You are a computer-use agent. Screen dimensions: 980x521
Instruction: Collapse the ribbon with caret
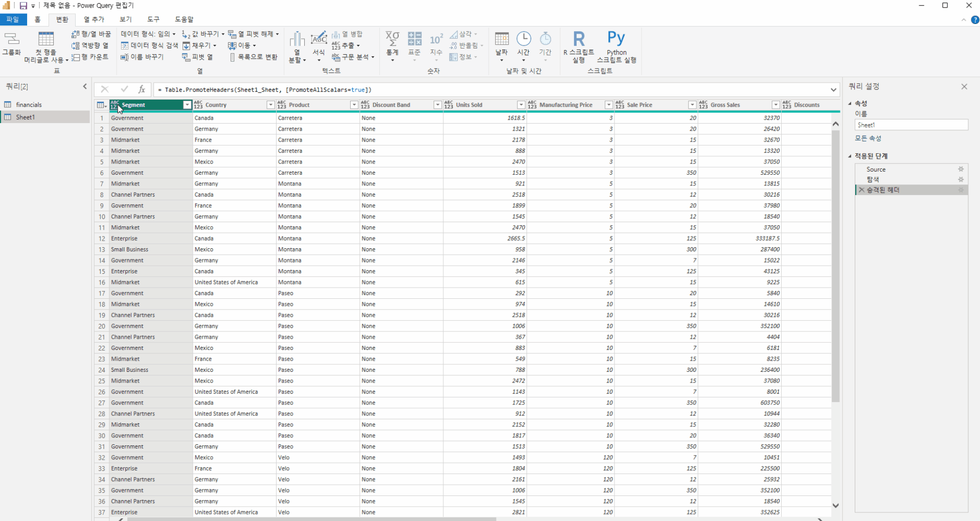(x=964, y=20)
